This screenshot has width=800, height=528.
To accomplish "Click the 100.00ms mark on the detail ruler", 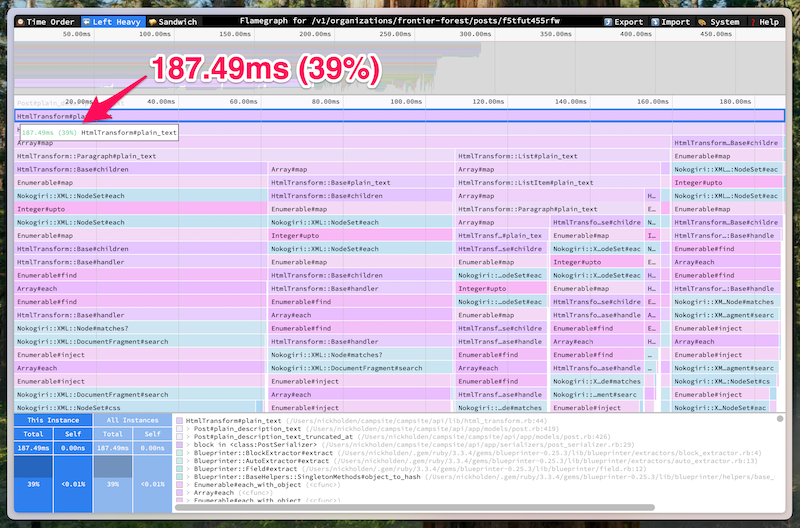I will [x=406, y=102].
